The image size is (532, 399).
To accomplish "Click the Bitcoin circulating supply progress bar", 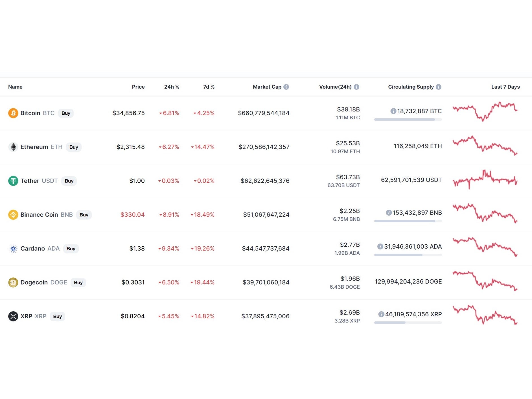I will pyautogui.click(x=408, y=120).
